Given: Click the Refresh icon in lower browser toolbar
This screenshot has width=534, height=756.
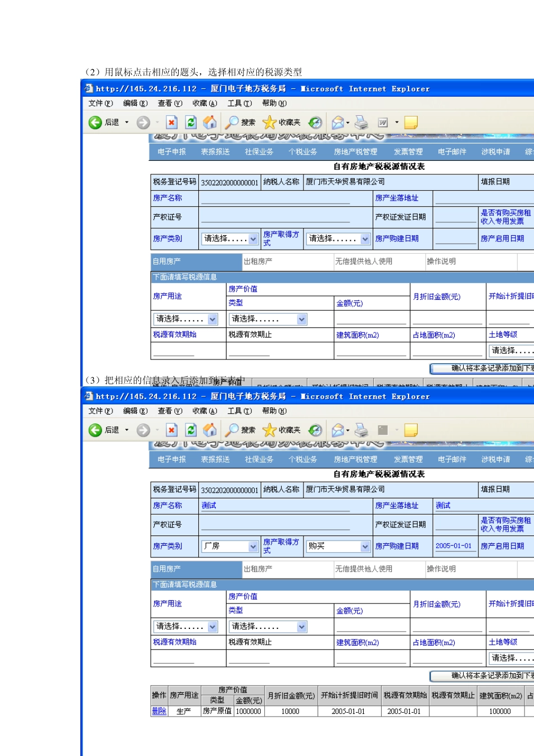Looking at the screenshot, I should pos(191,430).
